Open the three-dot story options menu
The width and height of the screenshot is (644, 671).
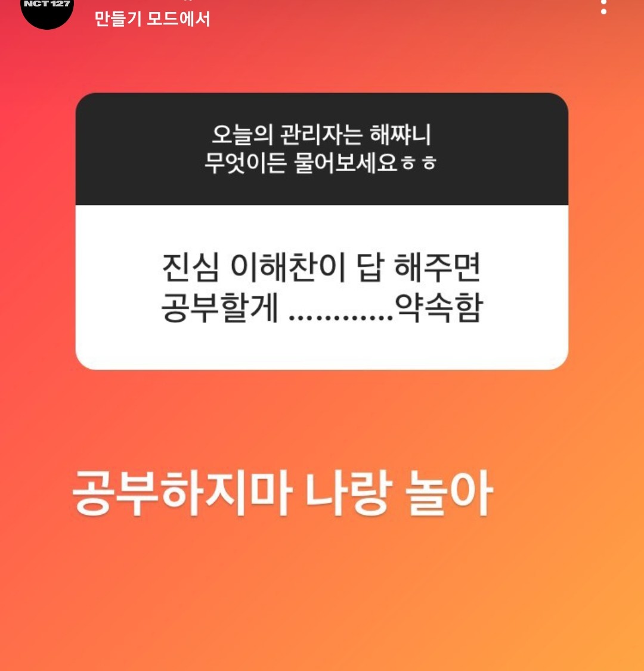pos(603,7)
